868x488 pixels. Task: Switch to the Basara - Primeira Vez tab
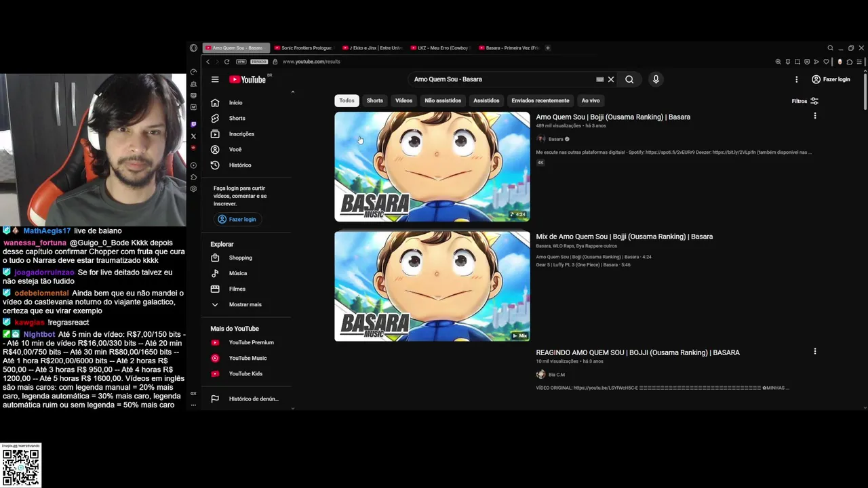coord(509,48)
